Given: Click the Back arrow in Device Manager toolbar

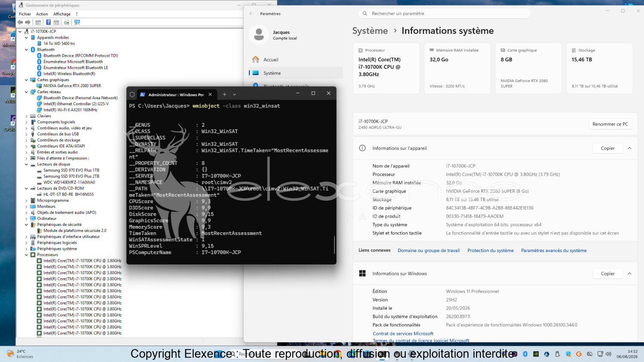Looking at the screenshot, I should (x=20, y=22).
